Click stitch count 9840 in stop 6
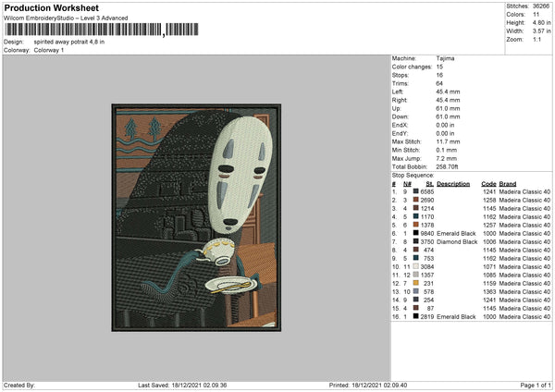 (x=426, y=234)
